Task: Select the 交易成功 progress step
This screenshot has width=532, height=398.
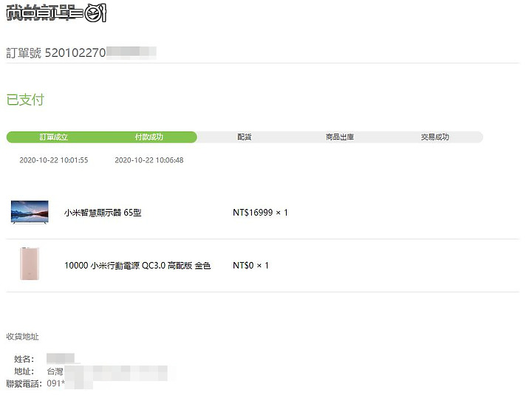Action: click(435, 137)
